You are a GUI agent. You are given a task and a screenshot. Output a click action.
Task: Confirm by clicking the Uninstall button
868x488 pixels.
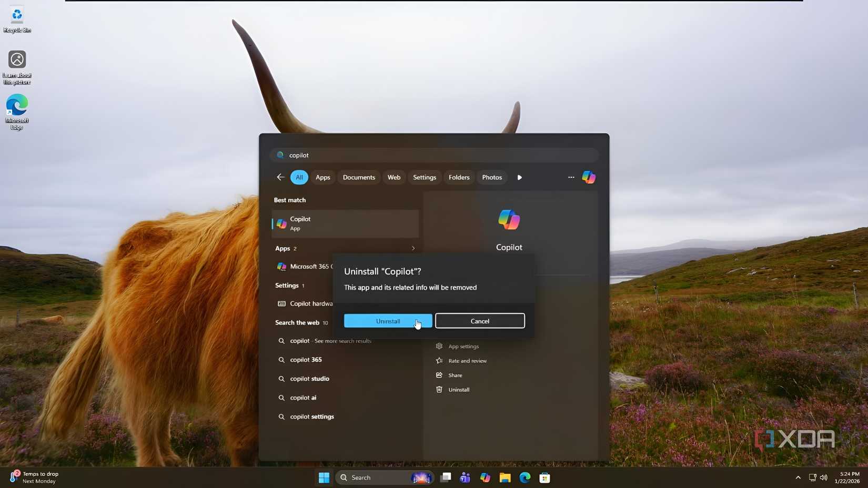pos(388,321)
